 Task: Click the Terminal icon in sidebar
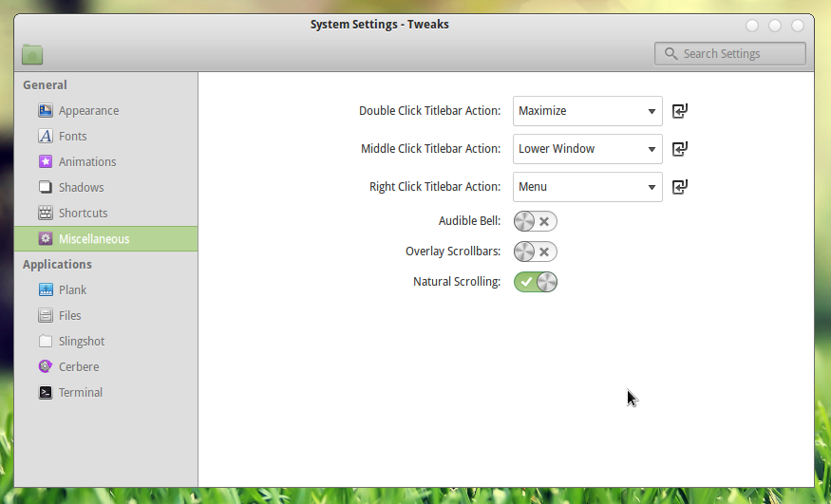[x=46, y=392]
